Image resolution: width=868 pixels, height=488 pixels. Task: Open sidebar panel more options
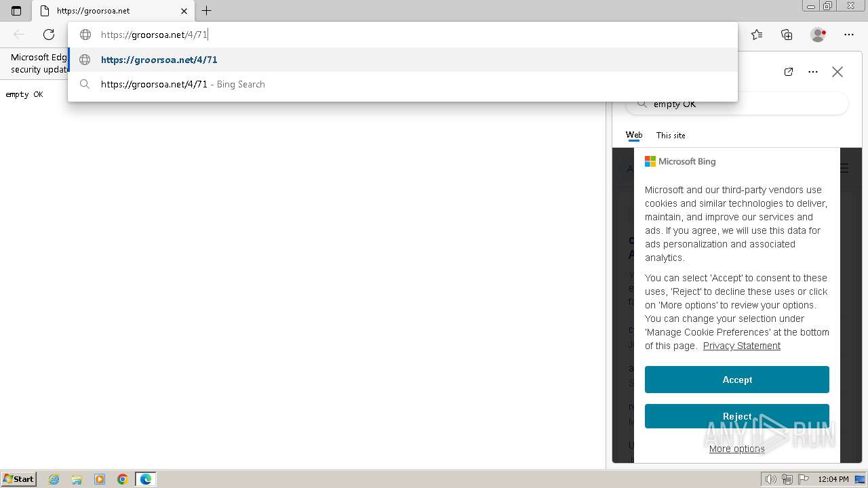pos(813,72)
